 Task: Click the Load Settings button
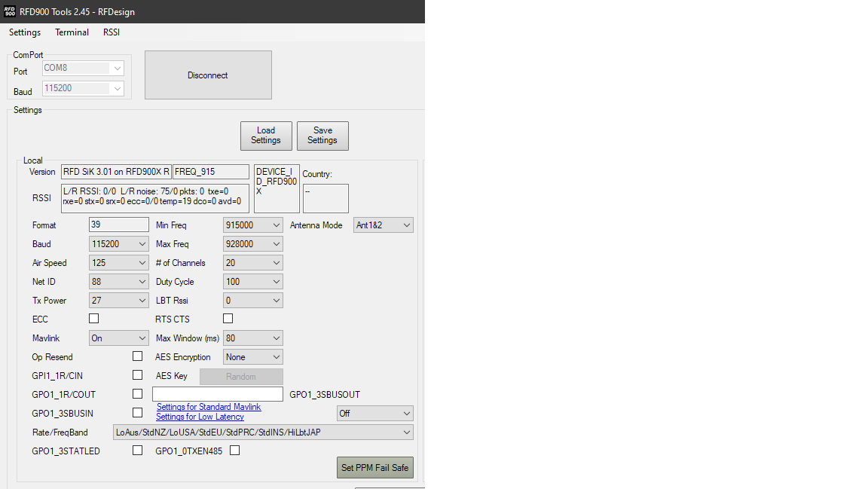point(266,136)
